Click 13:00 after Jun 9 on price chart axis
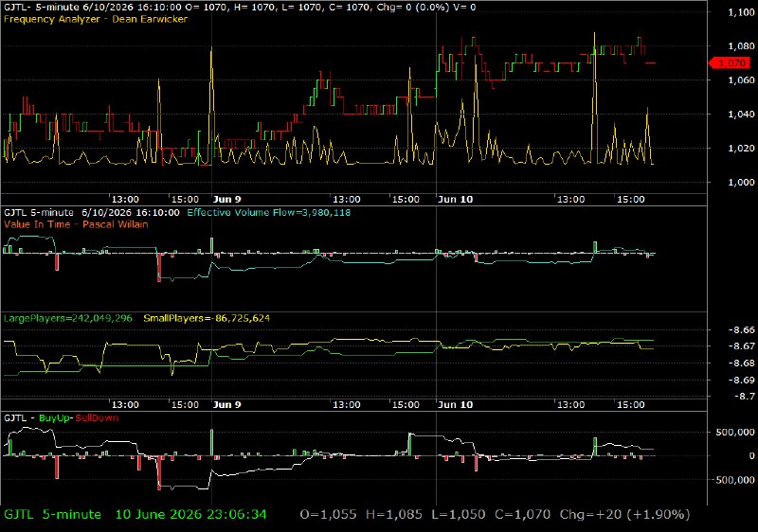This screenshot has height=532, width=758. coord(347,200)
